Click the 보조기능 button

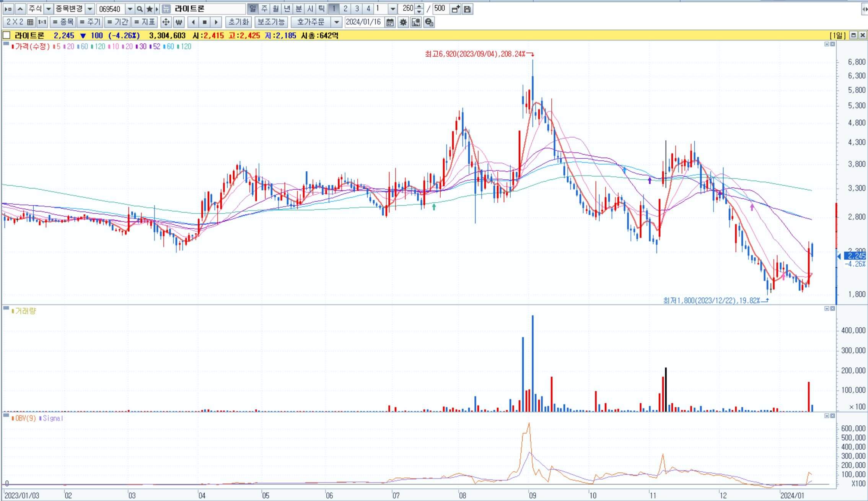271,22
